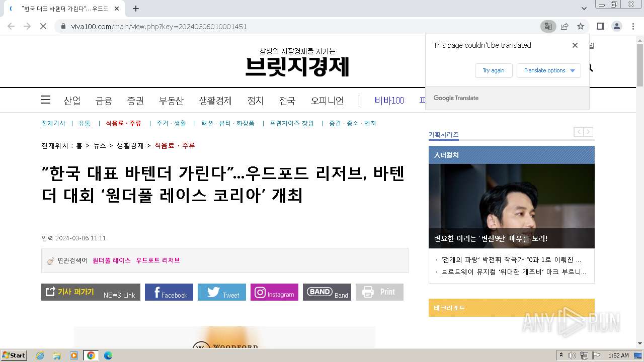The width and height of the screenshot is (644, 362).
Task: Share article on Facebook
Action: point(169,292)
